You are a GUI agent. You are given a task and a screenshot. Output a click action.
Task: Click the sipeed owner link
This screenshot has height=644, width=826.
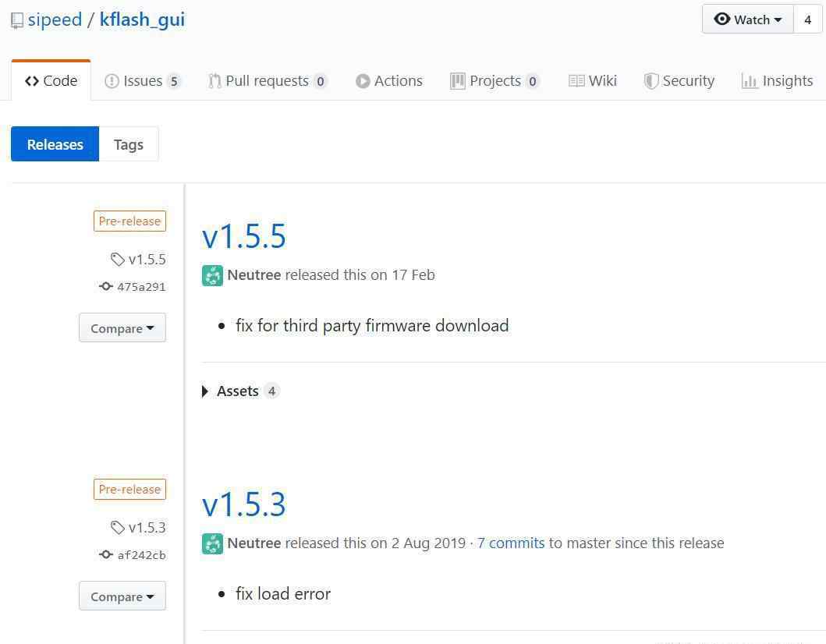[x=55, y=20]
